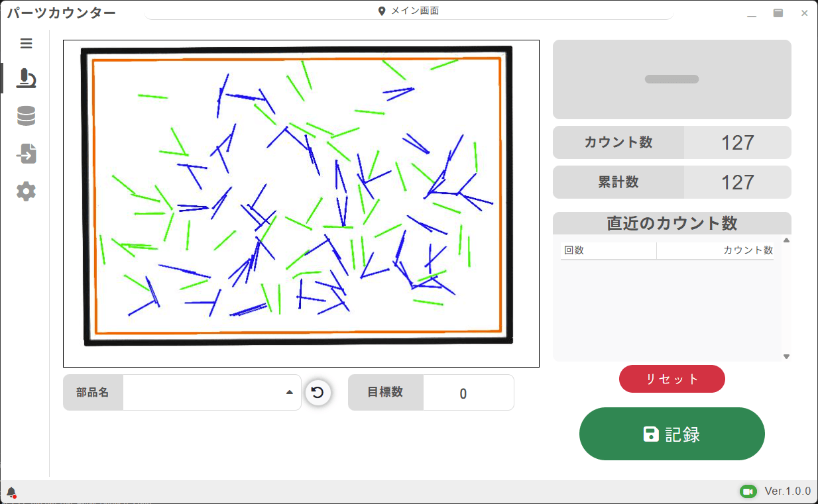Click the カウント数 value showing 127

coord(738,142)
